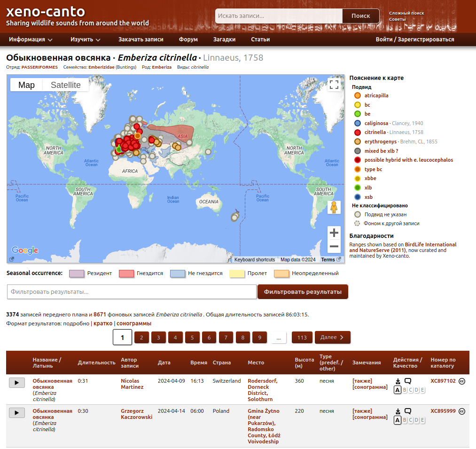Click the erythrogenys tan legend marker
The image size is (476, 449).
coord(358,142)
